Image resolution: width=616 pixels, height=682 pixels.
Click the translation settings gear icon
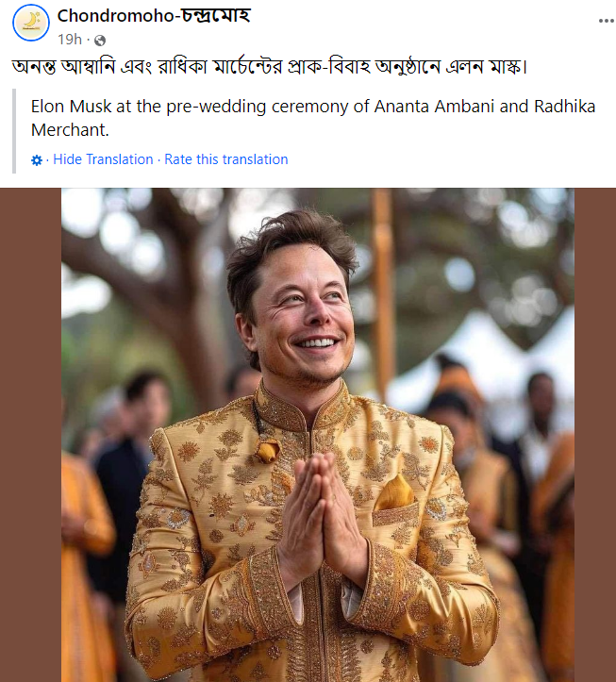(37, 160)
